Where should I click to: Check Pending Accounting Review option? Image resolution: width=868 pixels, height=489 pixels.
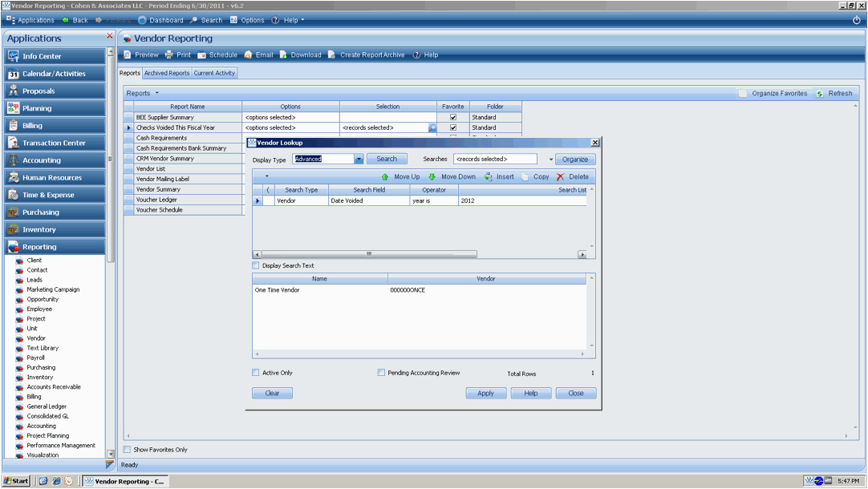click(x=382, y=373)
